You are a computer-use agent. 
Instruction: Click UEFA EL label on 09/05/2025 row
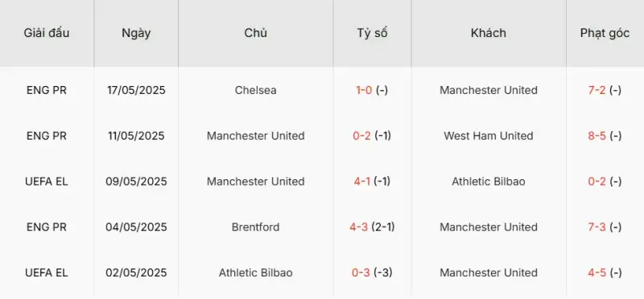point(47,182)
